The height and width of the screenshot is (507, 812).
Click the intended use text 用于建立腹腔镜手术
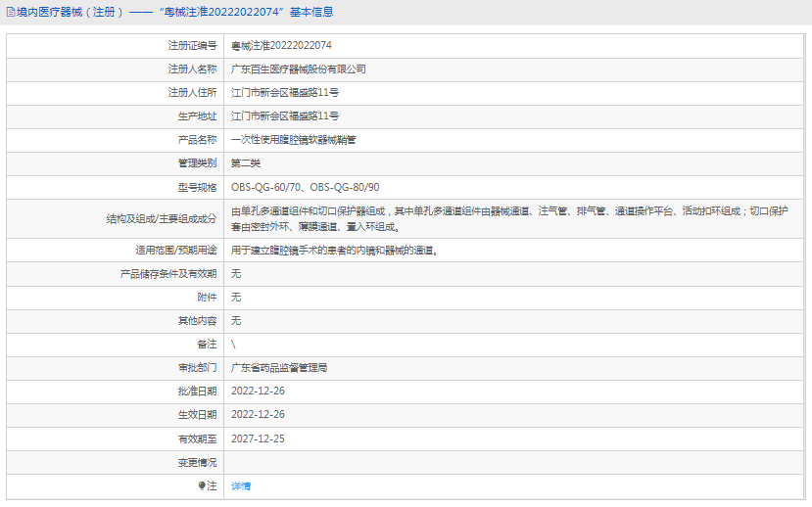point(335,251)
